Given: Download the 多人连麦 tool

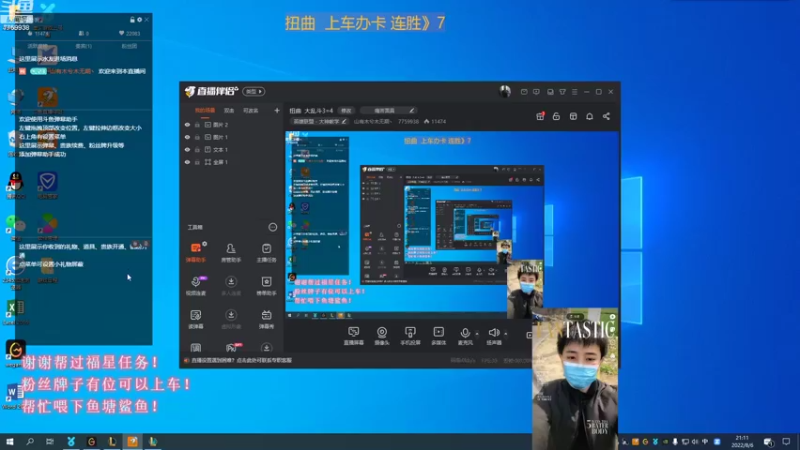Looking at the screenshot, I should (231, 286).
